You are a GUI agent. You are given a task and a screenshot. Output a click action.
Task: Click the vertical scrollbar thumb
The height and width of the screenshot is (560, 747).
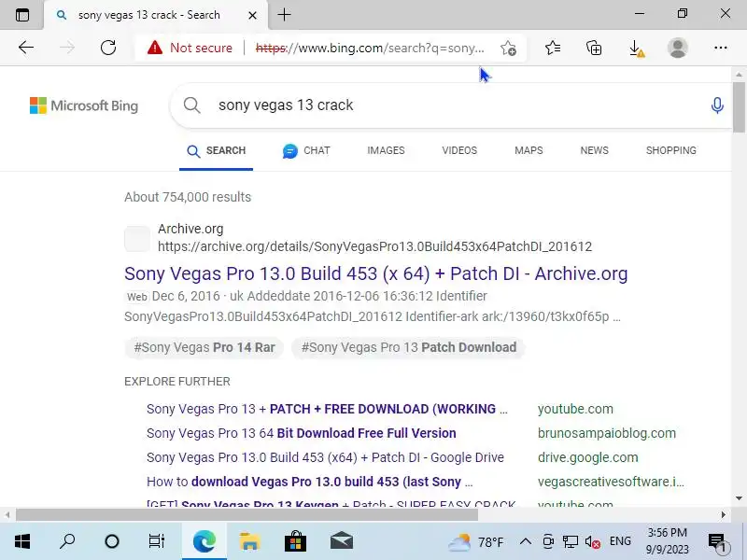pos(739,107)
